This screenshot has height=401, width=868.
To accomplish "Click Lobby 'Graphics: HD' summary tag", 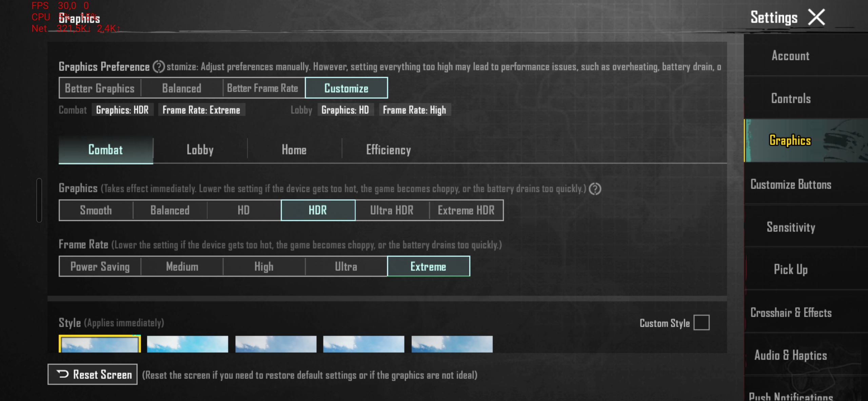I will pos(345,110).
